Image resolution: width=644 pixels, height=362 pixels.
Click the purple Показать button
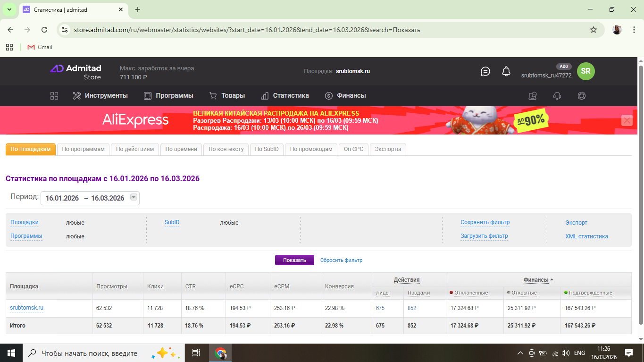pos(294,260)
